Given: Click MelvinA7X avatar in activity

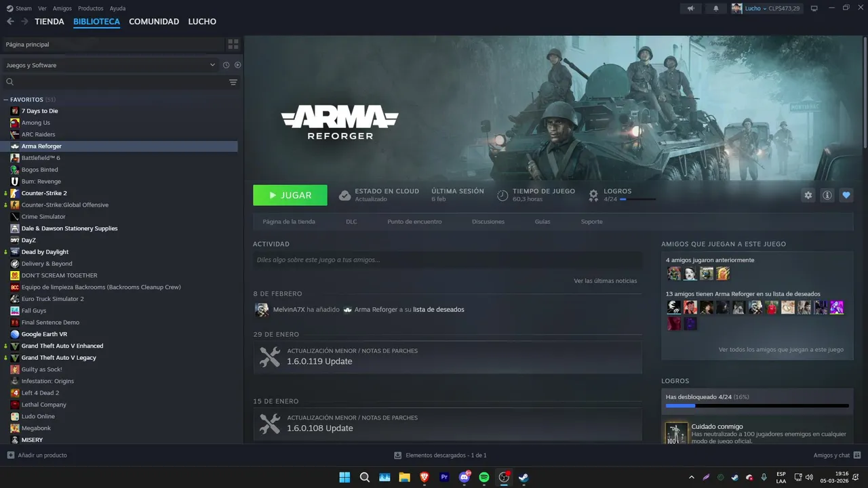Looking at the screenshot, I should (x=262, y=310).
